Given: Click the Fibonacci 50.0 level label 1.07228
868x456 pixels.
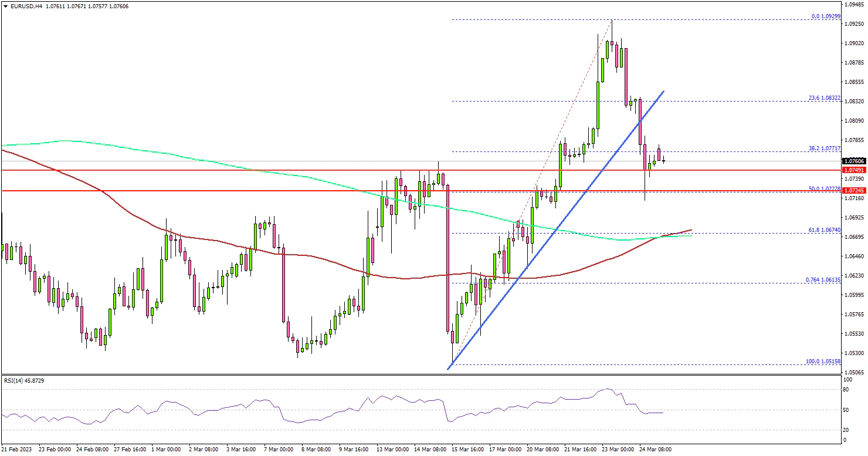Looking at the screenshot, I should [821, 188].
